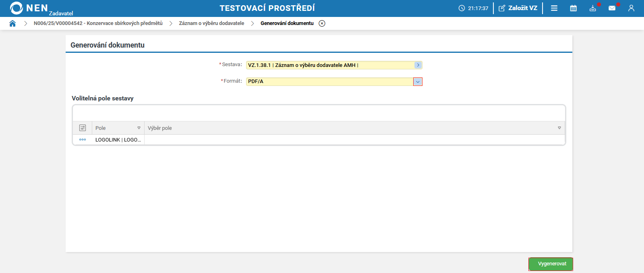Click Zadavatel role label
Image resolution: width=644 pixels, height=273 pixels.
coord(61,13)
